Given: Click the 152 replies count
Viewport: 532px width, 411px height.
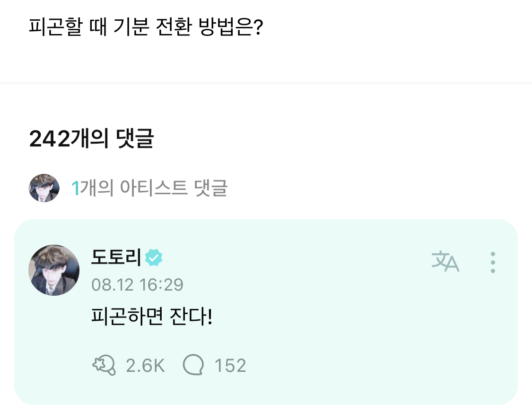Looking at the screenshot, I should pos(230,366).
